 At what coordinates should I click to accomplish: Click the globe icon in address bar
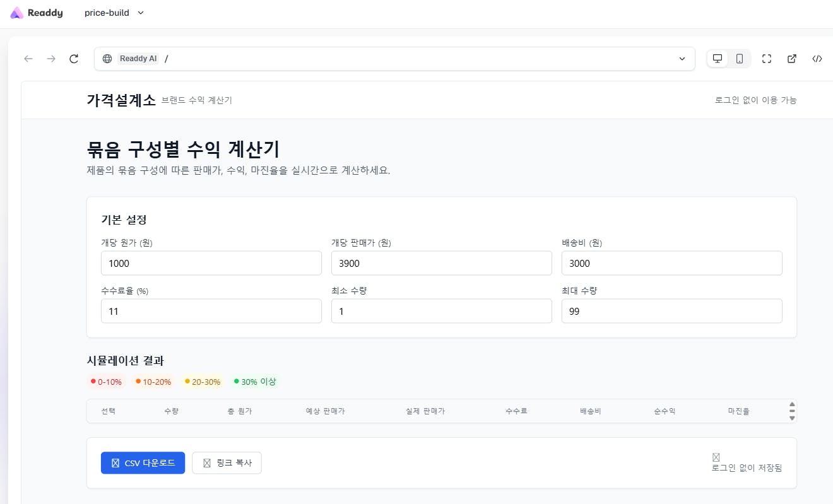pos(107,59)
